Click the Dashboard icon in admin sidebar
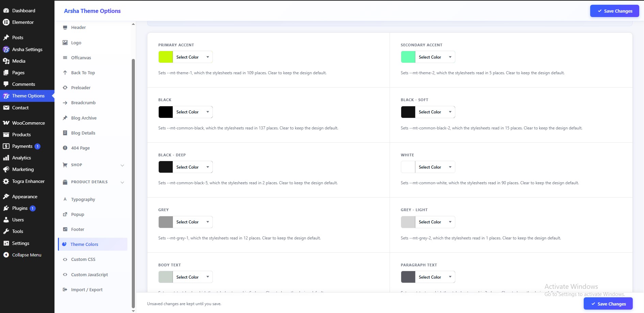Screen dimensions: 644x313 coord(6,11)
